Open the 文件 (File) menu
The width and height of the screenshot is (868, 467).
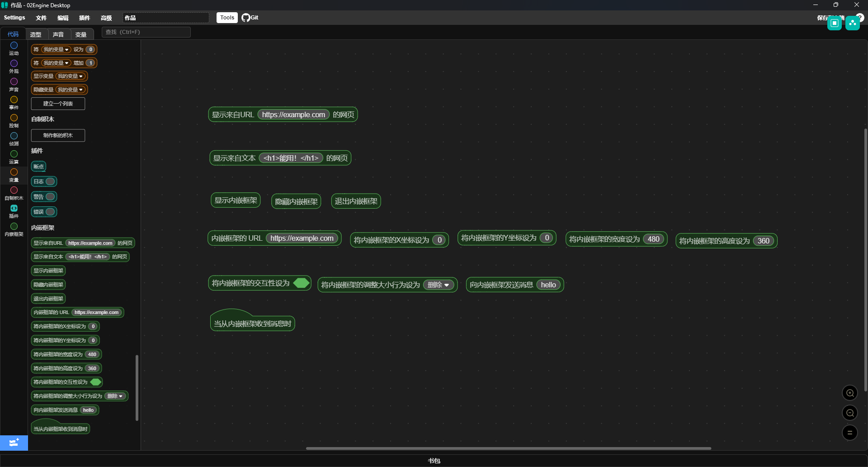(41, 18)
